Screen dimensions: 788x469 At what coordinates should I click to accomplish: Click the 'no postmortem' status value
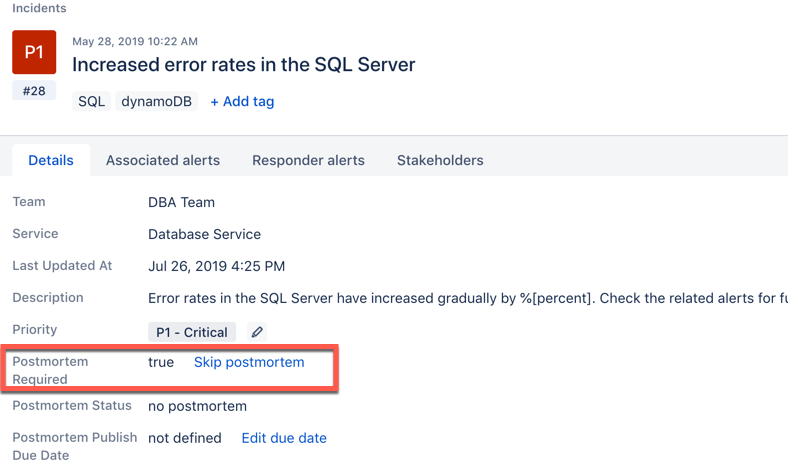(197, 406)
